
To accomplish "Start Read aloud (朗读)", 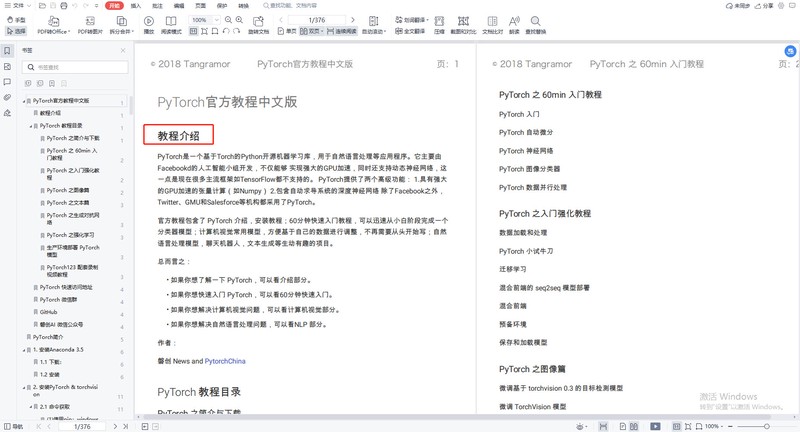I will pos(514,25).
